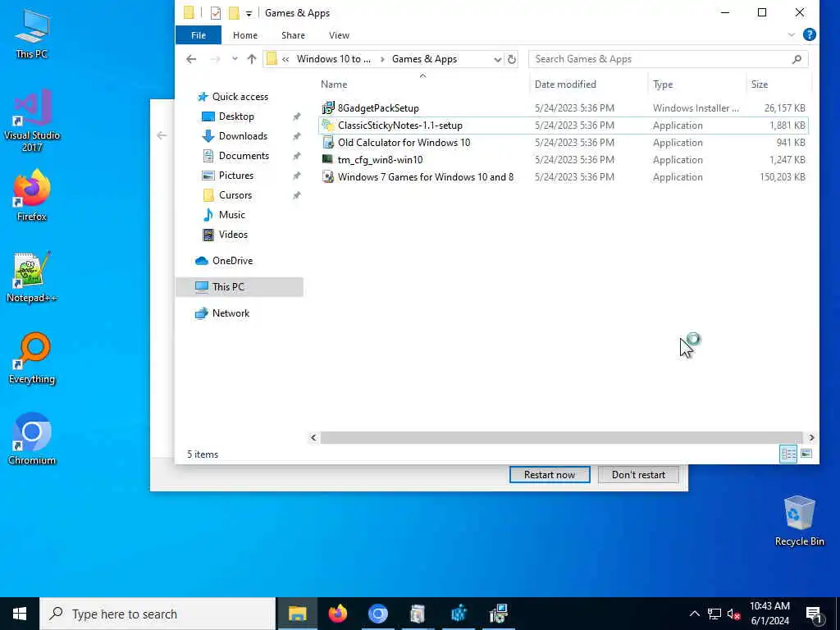Select Old Calculator for Windows 10 icon

(328, 143)
